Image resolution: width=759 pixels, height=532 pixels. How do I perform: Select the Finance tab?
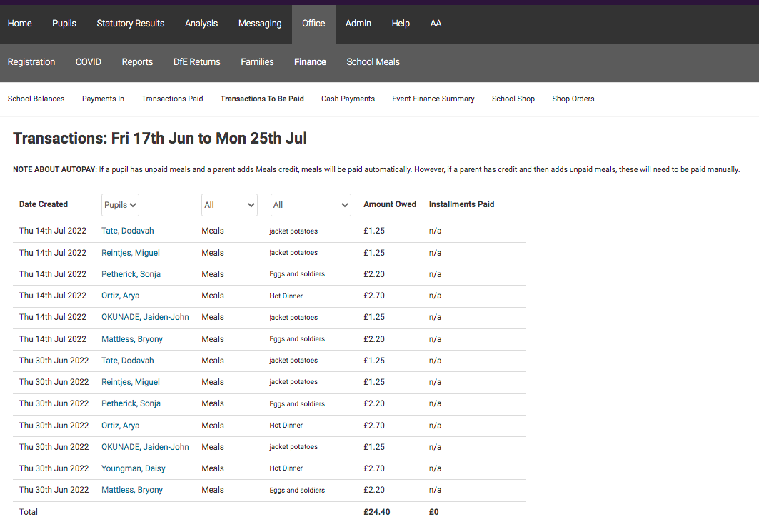click(x=310, y=61)
